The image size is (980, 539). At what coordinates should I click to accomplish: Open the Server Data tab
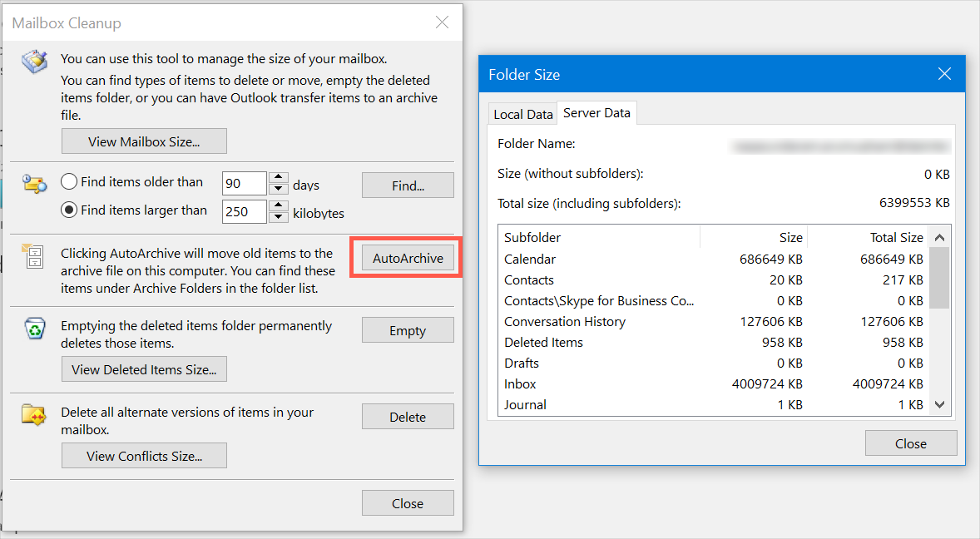pos(596,113)
